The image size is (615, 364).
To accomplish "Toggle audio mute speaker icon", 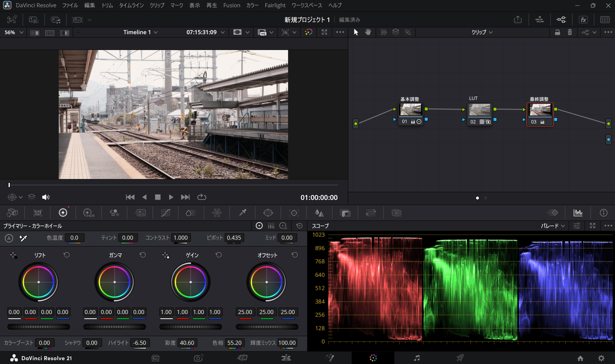I will (46, 197).
